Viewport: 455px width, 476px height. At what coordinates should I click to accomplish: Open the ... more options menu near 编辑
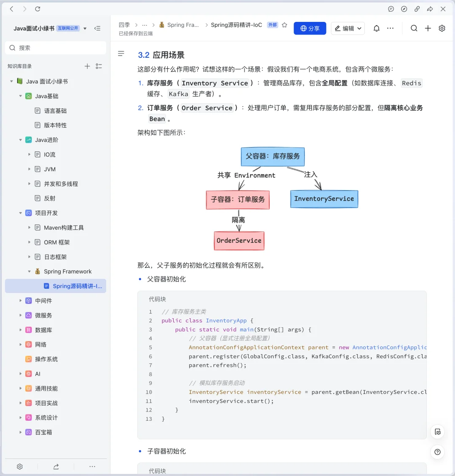[x=390, y=28]
